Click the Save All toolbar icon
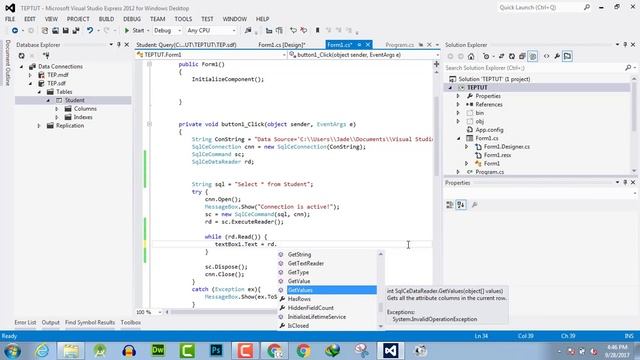Screen dimensions: 640x360 point(76,31)
